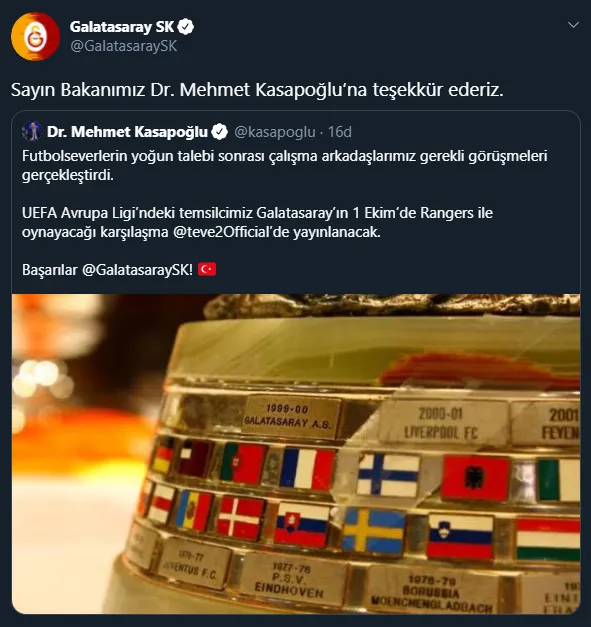Screen dimensions: 591x627
Task: Open Galatasaray SK display name
Action: pyautogui.click(x=122, y=27)
